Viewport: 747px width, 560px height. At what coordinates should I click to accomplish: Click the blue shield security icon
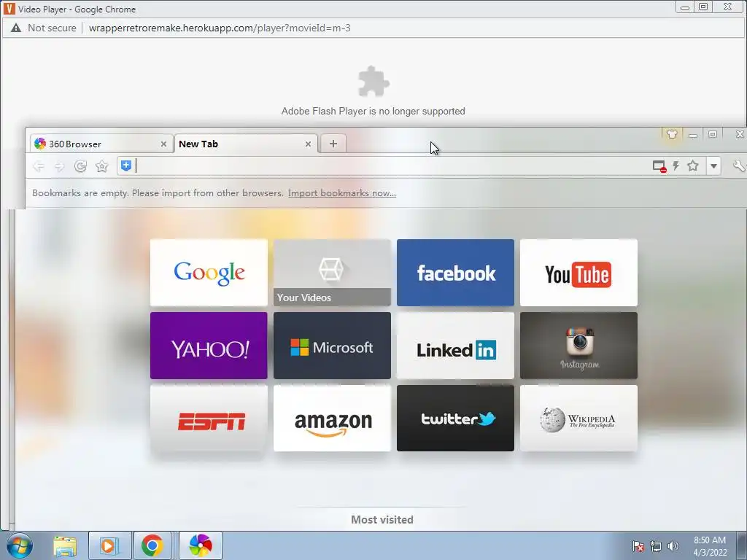coord(125,166)
